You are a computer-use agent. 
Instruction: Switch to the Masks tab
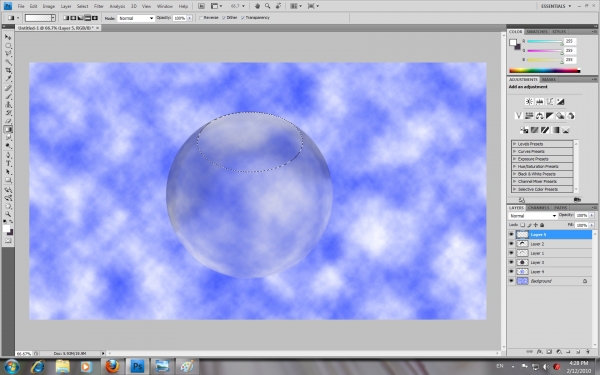[x=549, y=80]
